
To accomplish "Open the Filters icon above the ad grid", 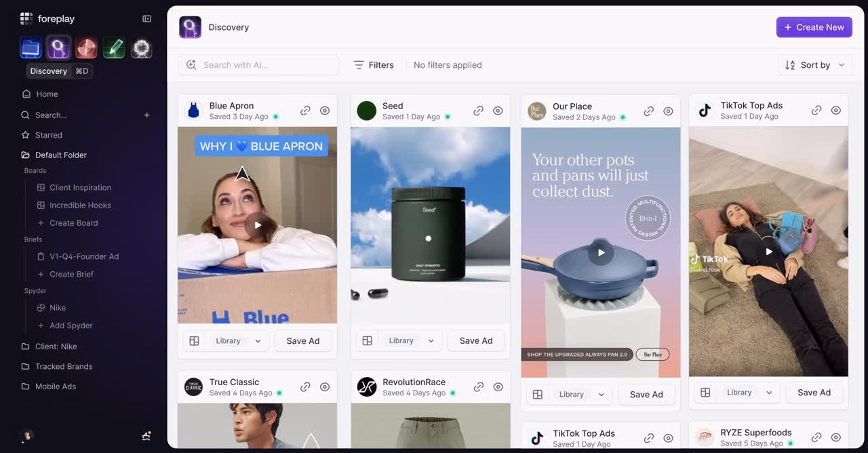I will (x=359, y=64).
